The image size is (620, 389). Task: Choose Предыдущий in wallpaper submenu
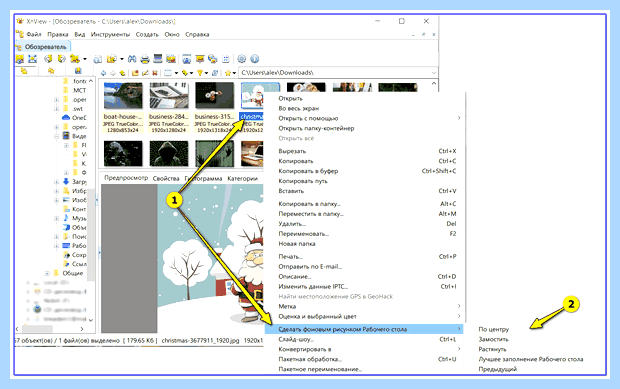click(x=497, y=369)
